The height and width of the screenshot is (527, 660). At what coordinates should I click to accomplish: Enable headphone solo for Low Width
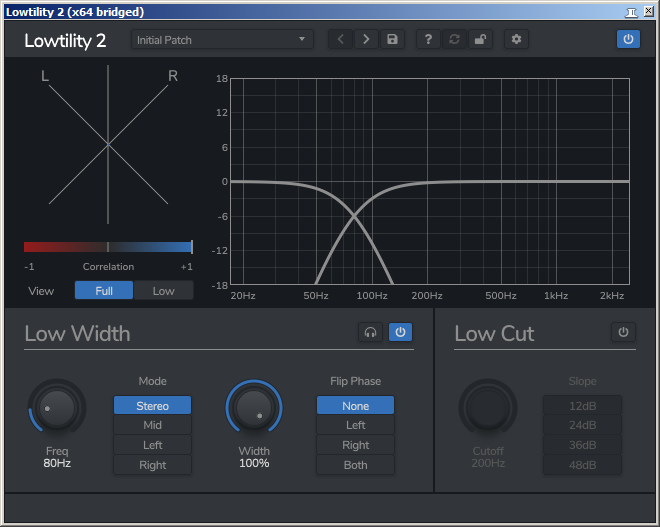pyautogui.click(x=370, y=333)
